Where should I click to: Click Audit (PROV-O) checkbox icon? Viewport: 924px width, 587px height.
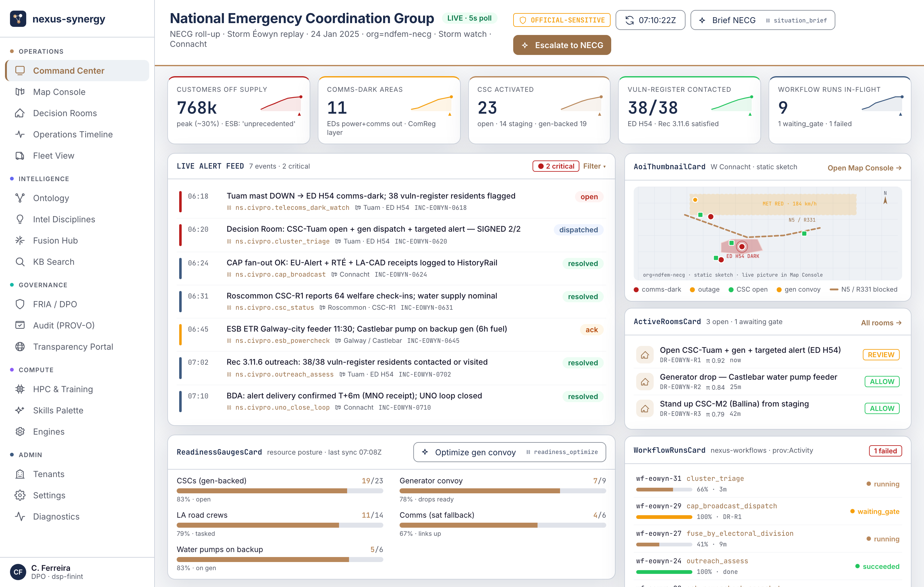[x=20, y=325]
